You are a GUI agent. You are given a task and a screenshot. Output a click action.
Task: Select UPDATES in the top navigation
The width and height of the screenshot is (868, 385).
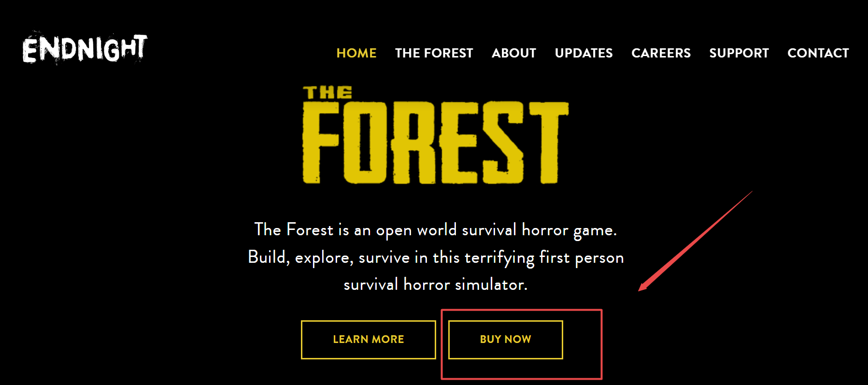[583, 53]
